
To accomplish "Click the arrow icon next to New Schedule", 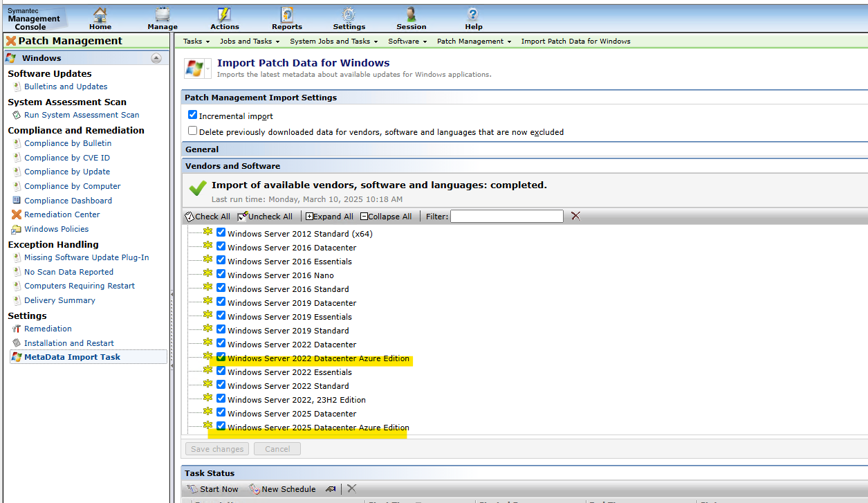I will pos(331,489).
